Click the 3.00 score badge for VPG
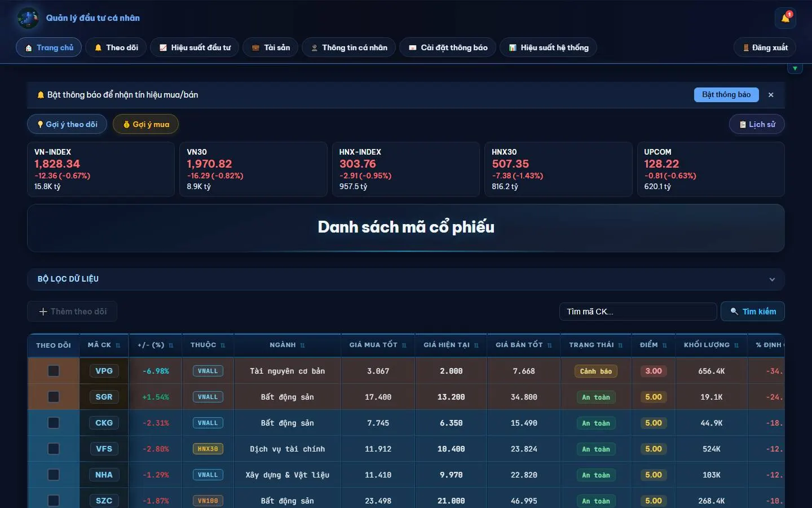 coord(654,371)
